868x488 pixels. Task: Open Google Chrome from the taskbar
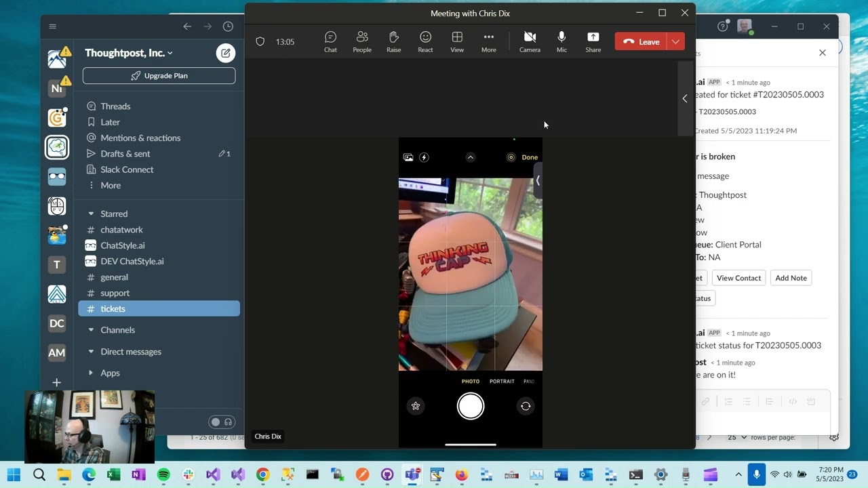coord(262,474)
